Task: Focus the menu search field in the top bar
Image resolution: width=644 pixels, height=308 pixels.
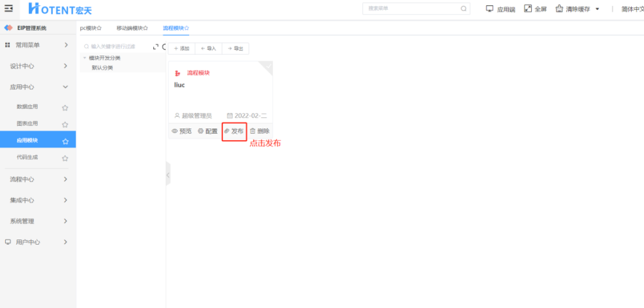Action: (416, 8)
